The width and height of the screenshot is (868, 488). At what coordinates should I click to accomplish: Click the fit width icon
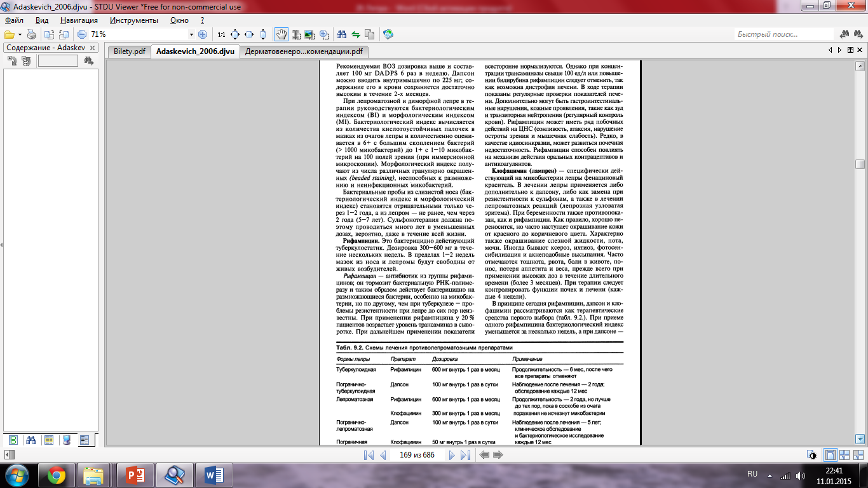click(x=249, y=34)
